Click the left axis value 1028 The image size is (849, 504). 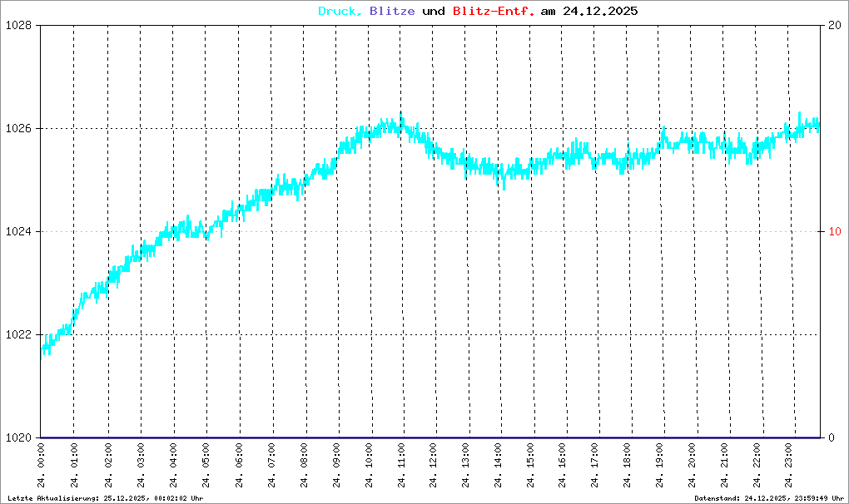point(18,26)
